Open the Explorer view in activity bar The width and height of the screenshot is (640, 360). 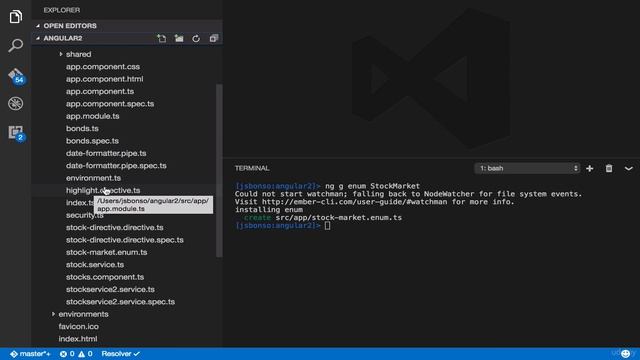pos(16,16)
